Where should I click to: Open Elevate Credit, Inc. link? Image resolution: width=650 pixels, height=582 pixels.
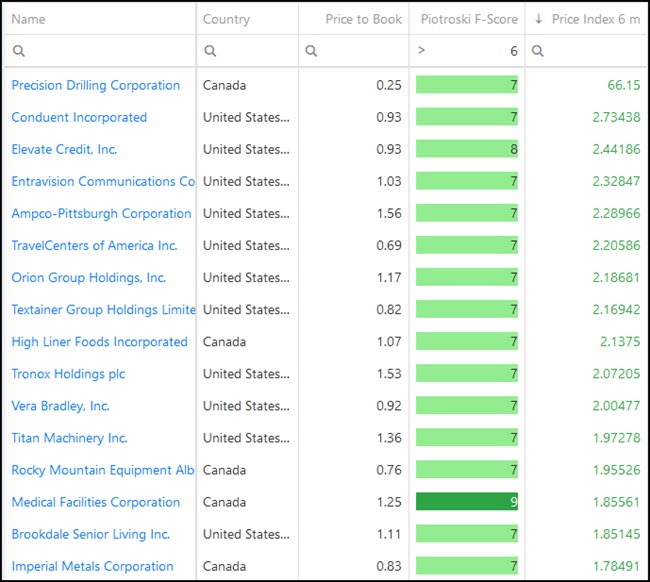64,149
